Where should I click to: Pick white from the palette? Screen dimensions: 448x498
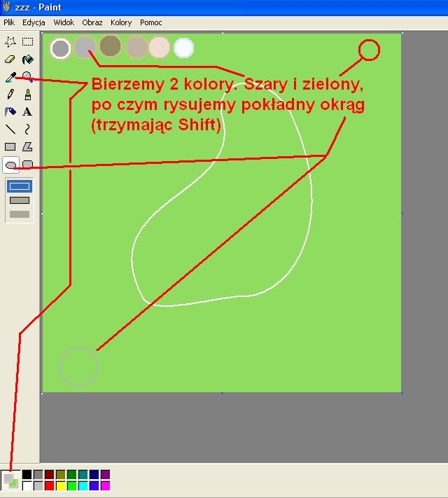click(x=27, y=485)
